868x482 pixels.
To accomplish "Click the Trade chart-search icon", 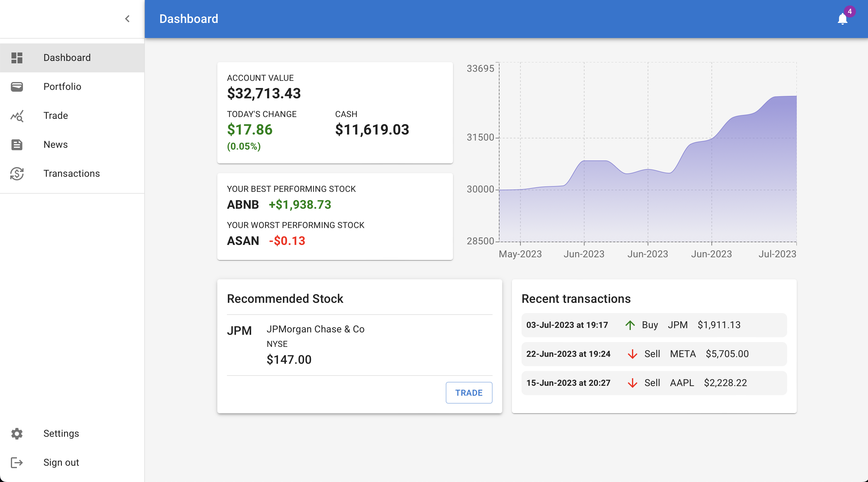I will [17, 116].
